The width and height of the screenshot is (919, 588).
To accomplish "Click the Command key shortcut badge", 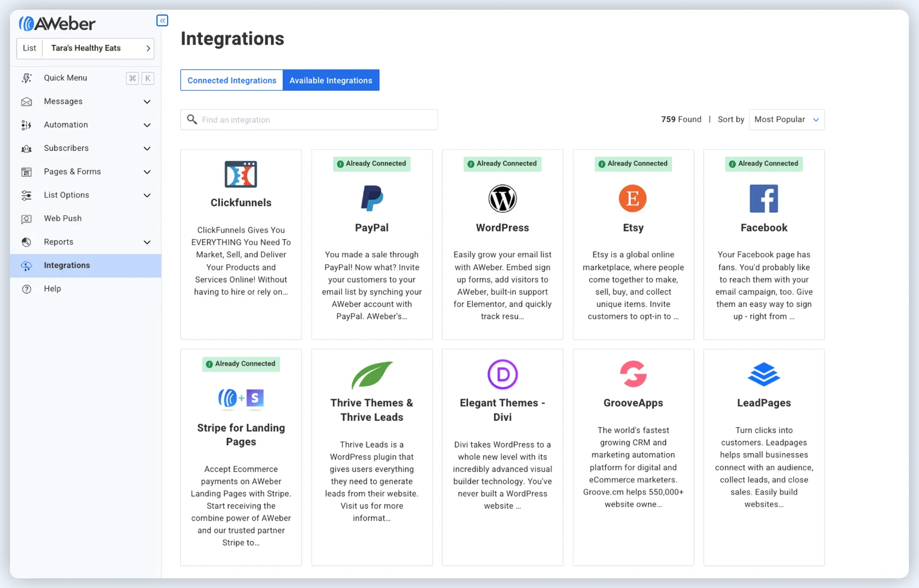I will click(132, 78).
